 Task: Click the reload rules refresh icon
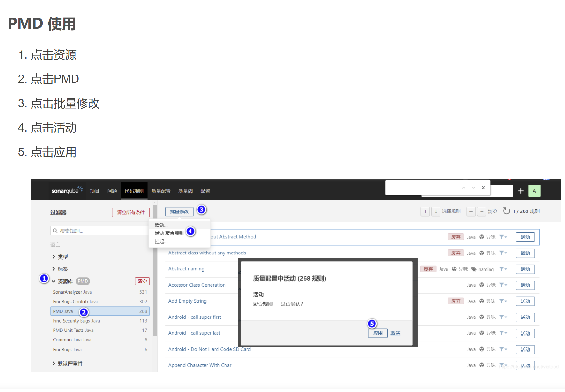(x=506, y=211)
